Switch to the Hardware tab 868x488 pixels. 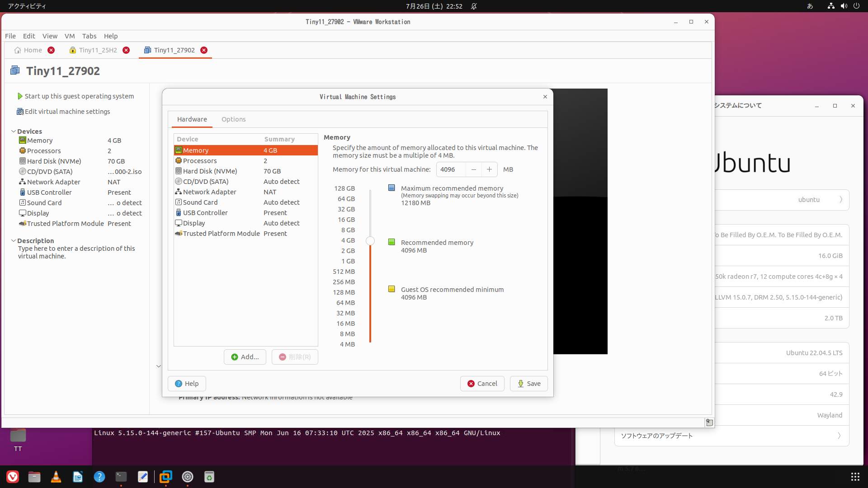192,119
